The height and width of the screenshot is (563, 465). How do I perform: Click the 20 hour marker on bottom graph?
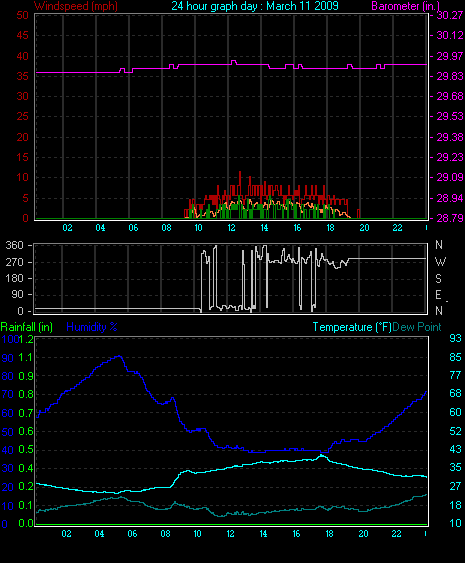pyautogui.click(x=363, y=534)
